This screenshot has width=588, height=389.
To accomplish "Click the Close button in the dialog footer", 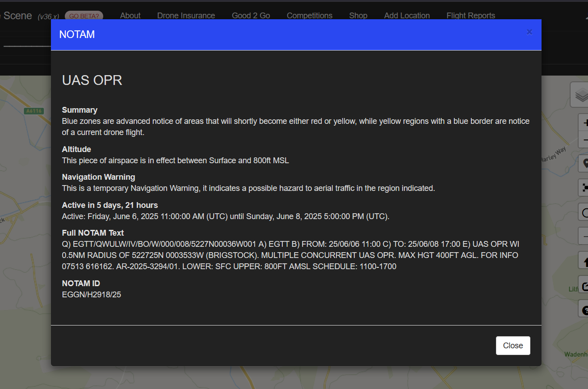I will pyautogui.click(x=513, y=346).
